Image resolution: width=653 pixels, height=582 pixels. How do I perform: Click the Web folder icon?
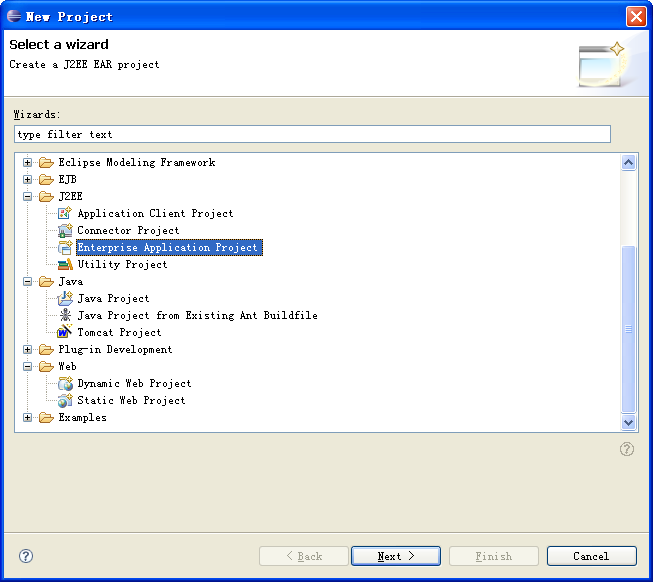46,366
